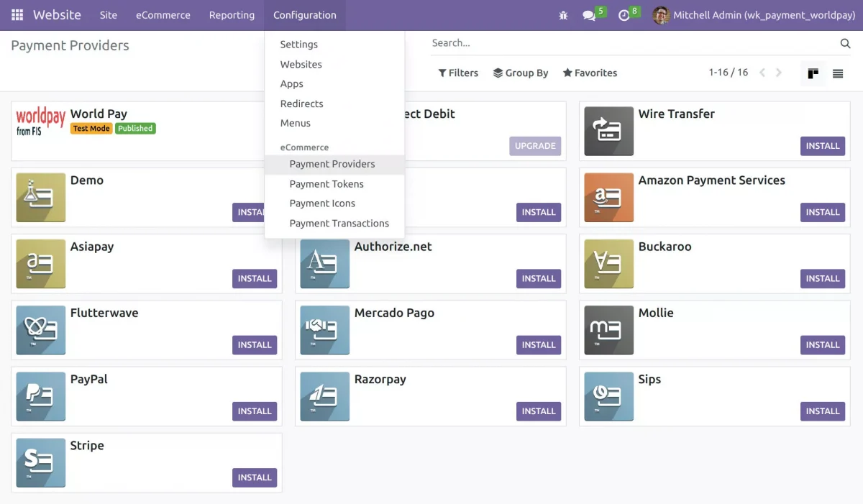The width and height of the screenshot is (863, 504).
Task: Click the Worldpay from FIS logo
Action: pyautogui.click(x=41, y=122)
